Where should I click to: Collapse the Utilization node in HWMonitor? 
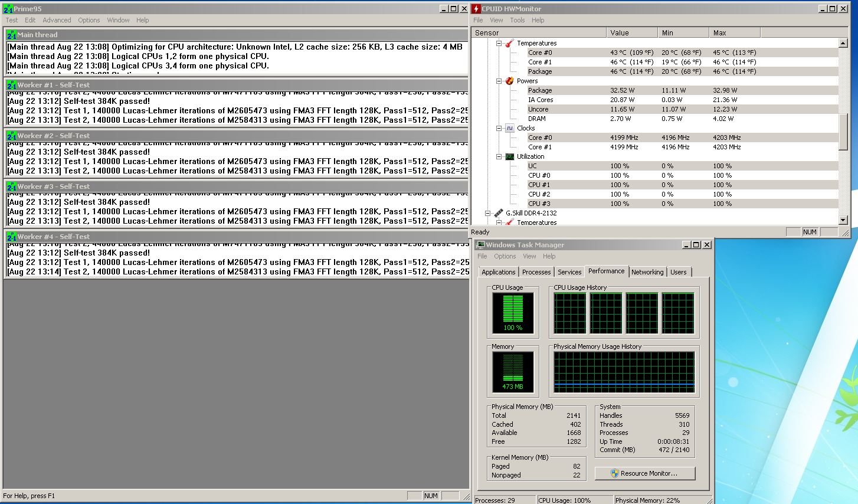(499, 156)
